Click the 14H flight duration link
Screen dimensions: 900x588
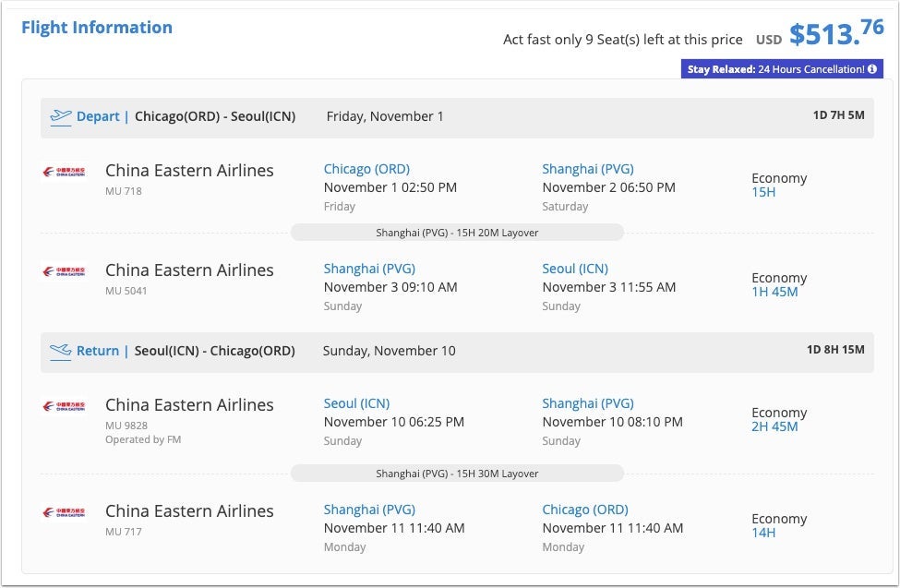(763, 533)
